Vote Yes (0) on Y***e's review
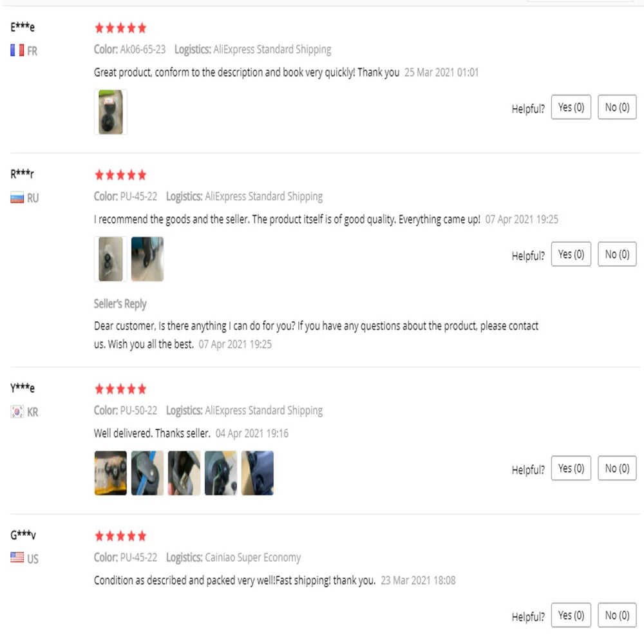This screenshot has height=644, width=644. 571,468
